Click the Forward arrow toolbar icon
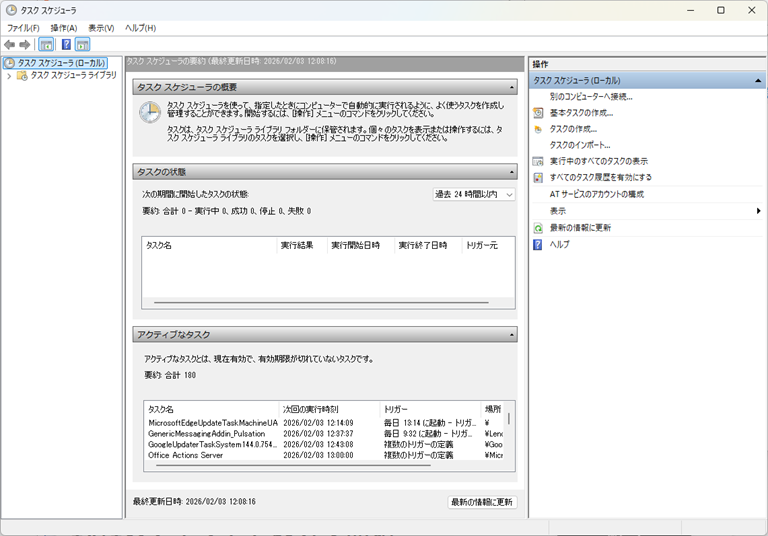 [x=25, y=45]
